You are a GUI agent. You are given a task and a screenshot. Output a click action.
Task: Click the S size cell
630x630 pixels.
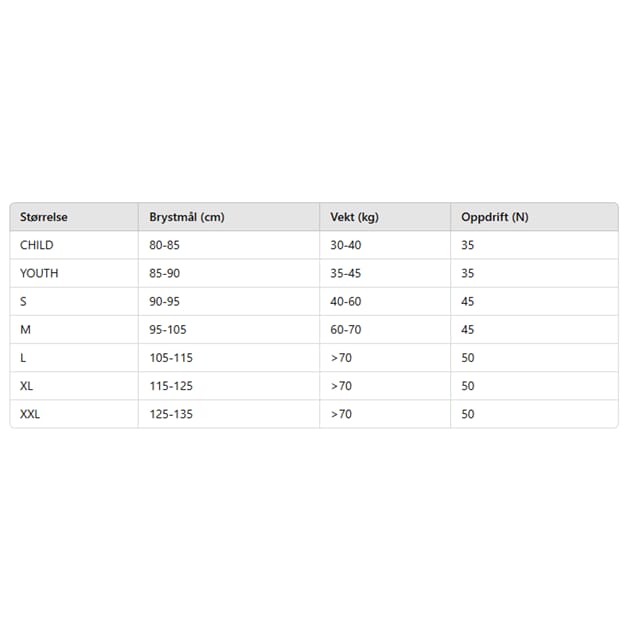[x=23, y=301]
